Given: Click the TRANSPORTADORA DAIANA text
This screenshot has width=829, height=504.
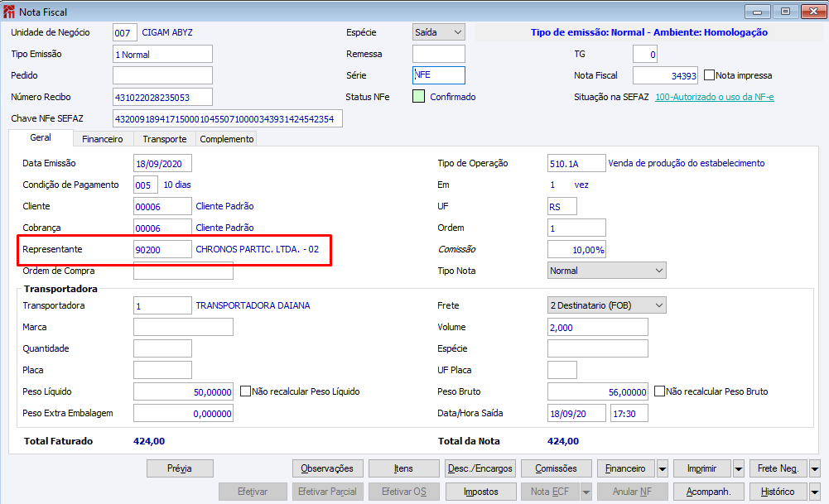Looking at the screenshot, I should point(253,305).
